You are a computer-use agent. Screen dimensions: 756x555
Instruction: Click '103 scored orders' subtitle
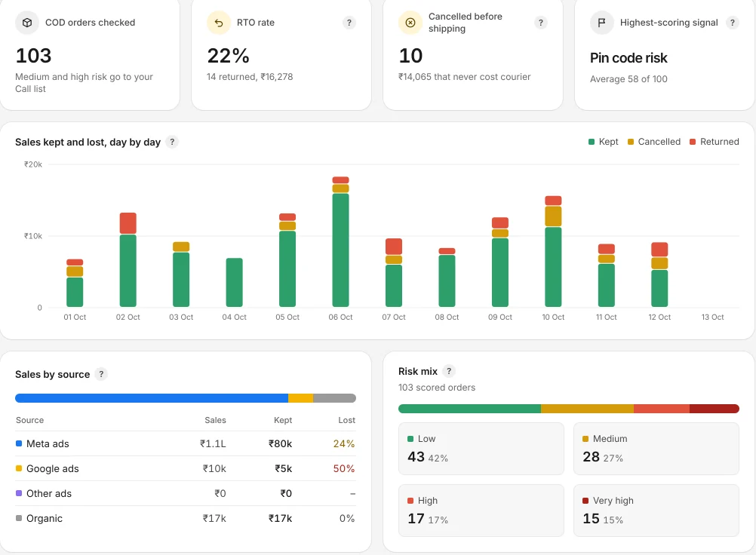coord(437,388)
